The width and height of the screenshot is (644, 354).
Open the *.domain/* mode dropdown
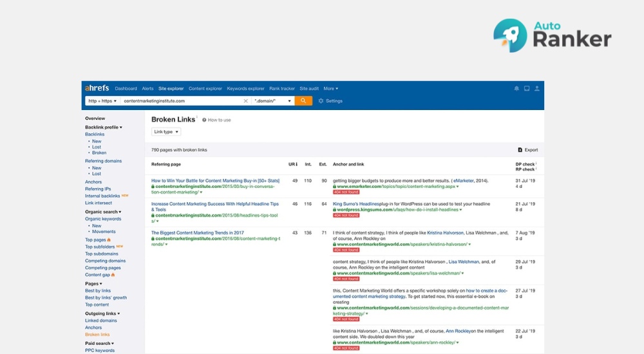[x=272, y=100]
